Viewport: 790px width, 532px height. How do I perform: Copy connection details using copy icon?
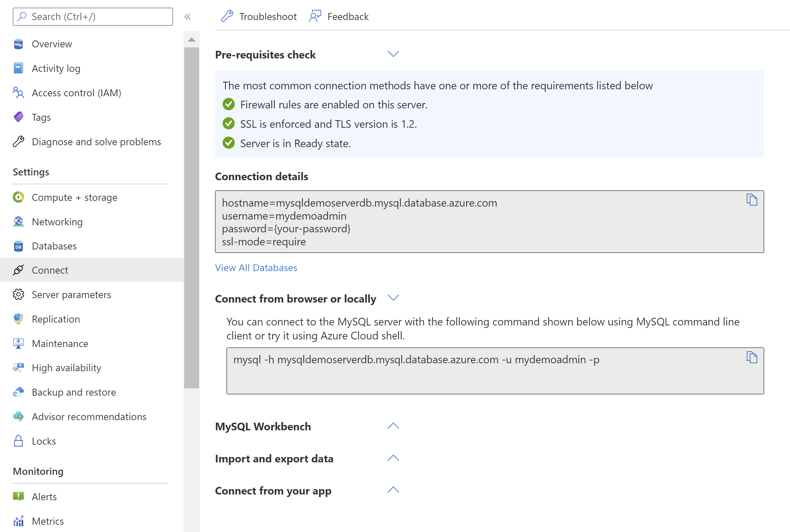[751, 200]
